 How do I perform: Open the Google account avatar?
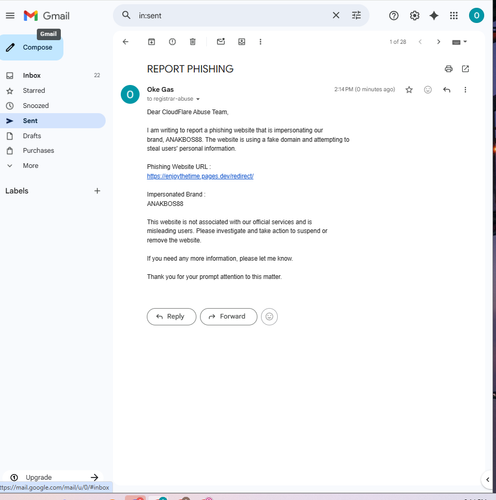pyautogui.click(x=476, y=15)
